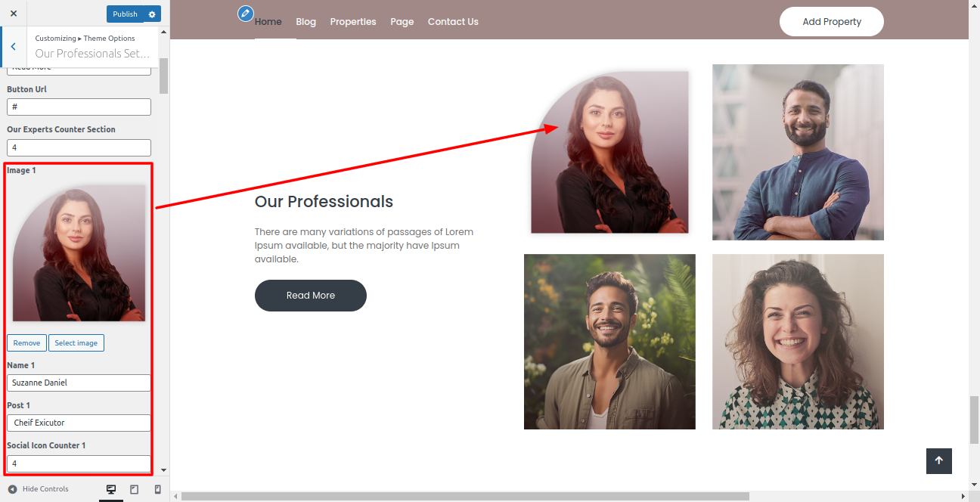Click the Publish button

coord(125,14)
